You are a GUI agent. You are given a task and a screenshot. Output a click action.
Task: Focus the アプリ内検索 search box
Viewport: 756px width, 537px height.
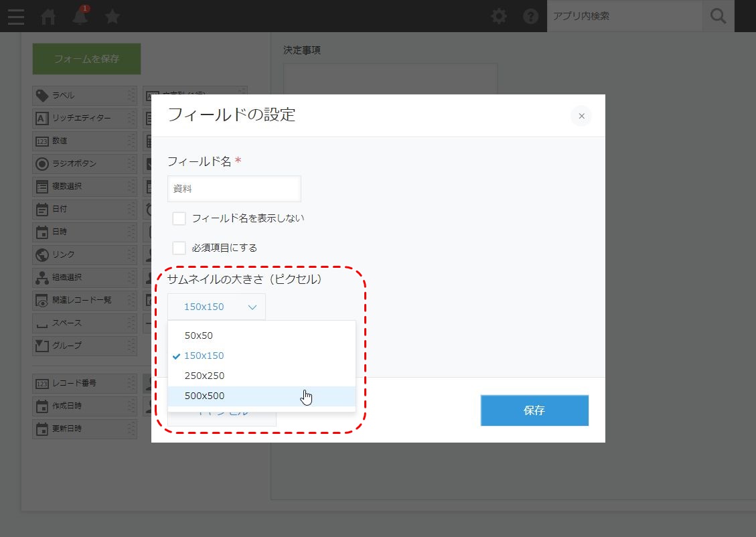(x=625, y=16)
